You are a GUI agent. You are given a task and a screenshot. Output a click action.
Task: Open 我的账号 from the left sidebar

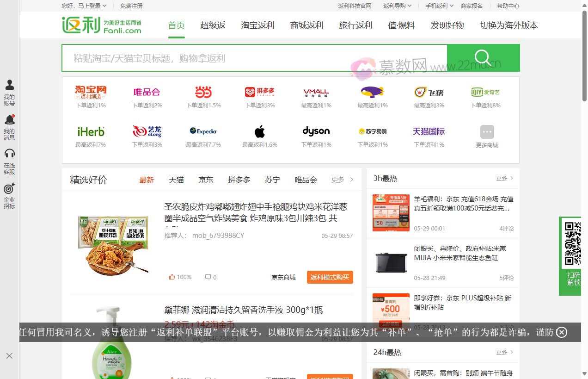[x=9, y=91]
